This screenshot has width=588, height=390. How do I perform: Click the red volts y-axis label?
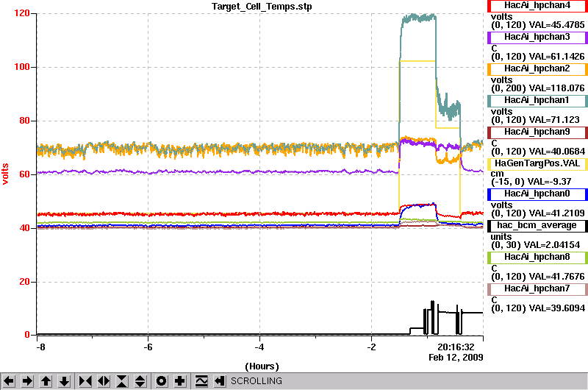pos(5,174)
